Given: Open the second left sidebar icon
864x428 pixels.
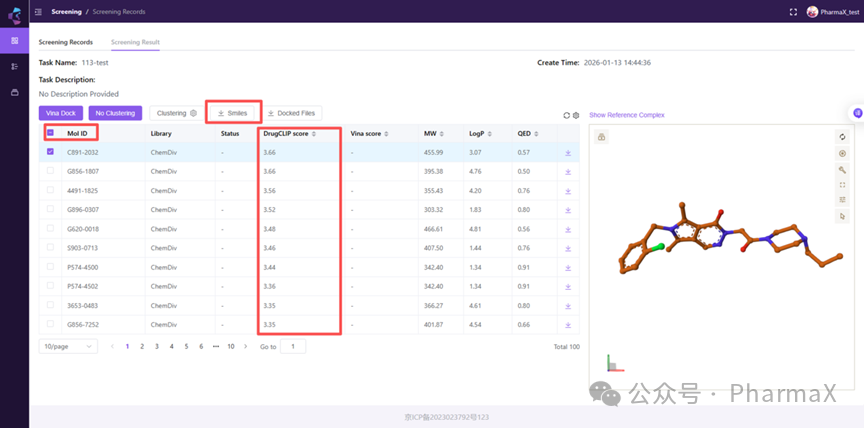Looking at the screenshot, I should pyautogui.click(x=14, y=66).
